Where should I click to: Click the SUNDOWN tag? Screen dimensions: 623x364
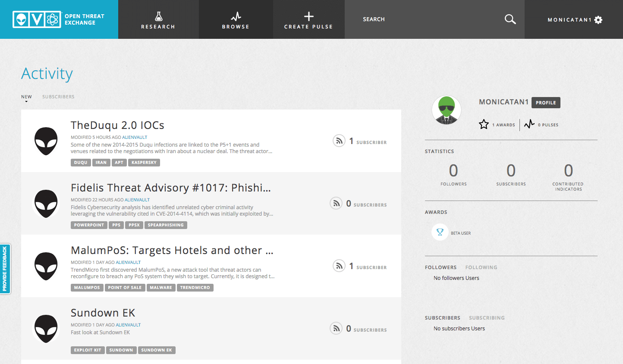coord(121,350)
